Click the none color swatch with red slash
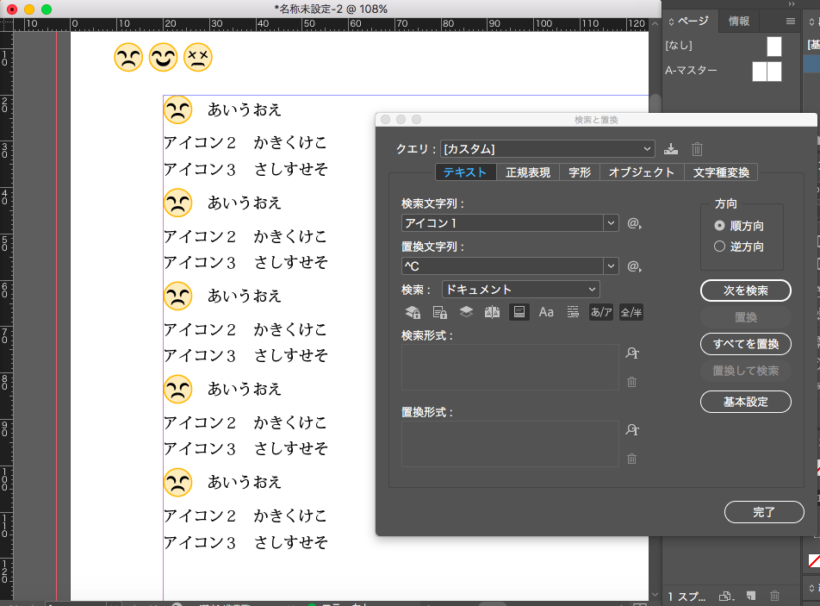This screenshot has width=820, height=606. pyautogui.click(x=813, y=562)
